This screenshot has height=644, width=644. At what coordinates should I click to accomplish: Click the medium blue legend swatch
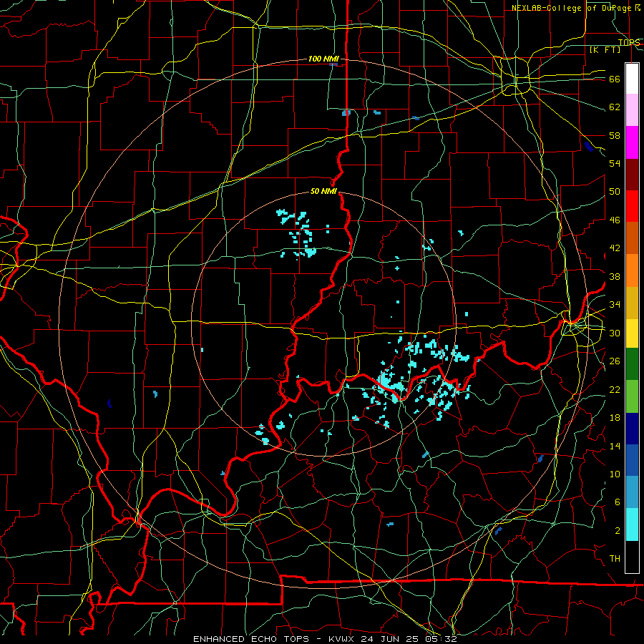(632, 460)
